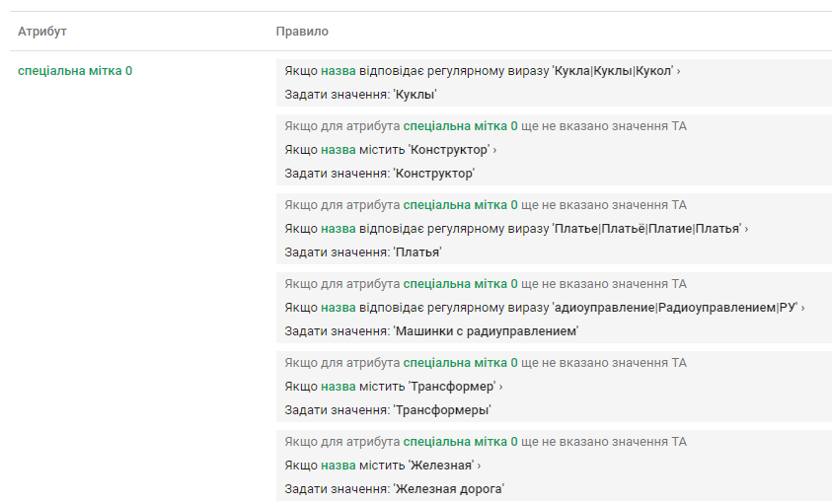Viewport: 832px width, 504px height.
Task: Expand chevron after 'Конструктор' contains condition
Action: [494, 150]
